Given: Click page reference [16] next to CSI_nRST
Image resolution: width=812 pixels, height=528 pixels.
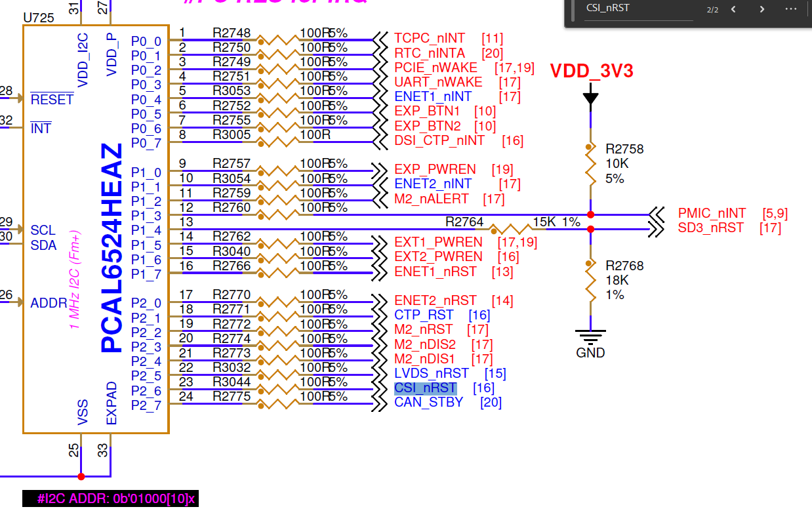Looking at the screenshot, I should [483, 388].
